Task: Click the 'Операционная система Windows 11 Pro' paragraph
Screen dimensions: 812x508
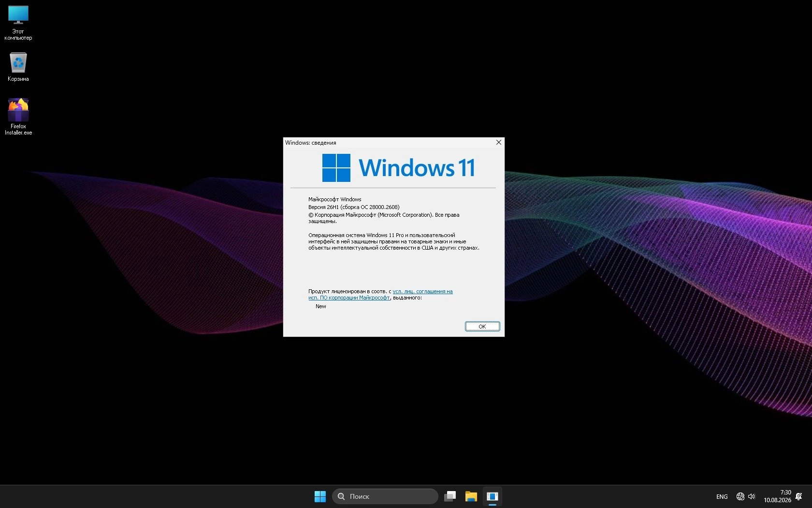Action: click(x=394, y=241)
